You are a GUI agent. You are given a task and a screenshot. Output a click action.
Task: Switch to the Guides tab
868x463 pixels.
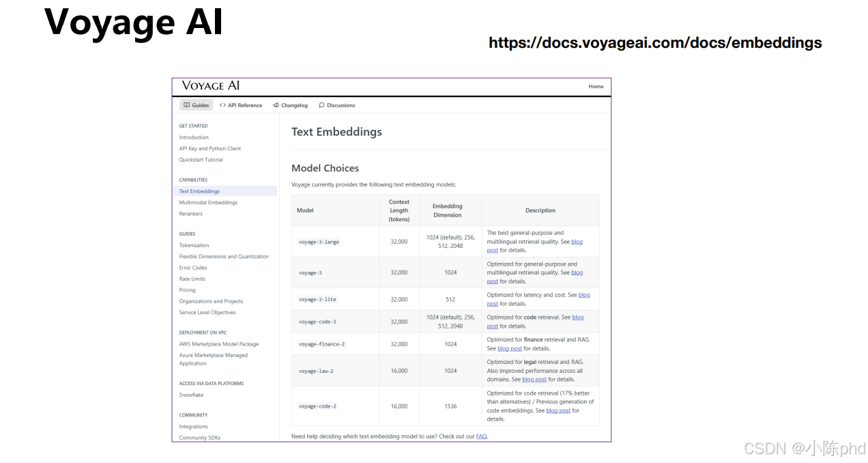point(197,105)
